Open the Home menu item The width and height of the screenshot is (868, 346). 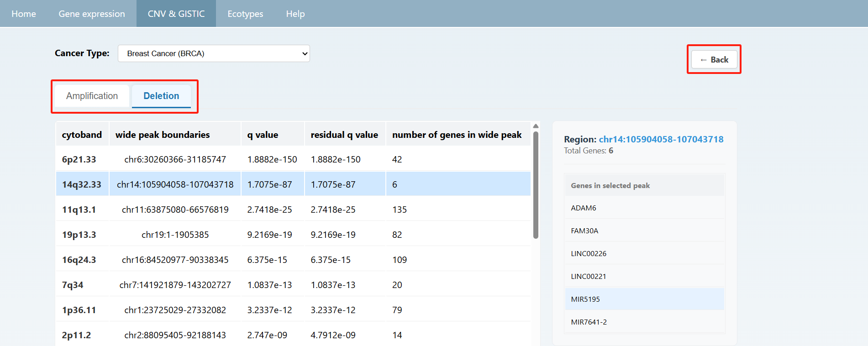[24, 14]
